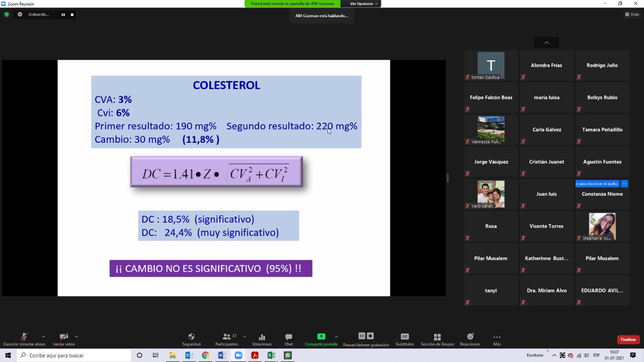
Task: Select Belkys Rubio participant tile
Action: pyautogui.click(x=602, y=98)
